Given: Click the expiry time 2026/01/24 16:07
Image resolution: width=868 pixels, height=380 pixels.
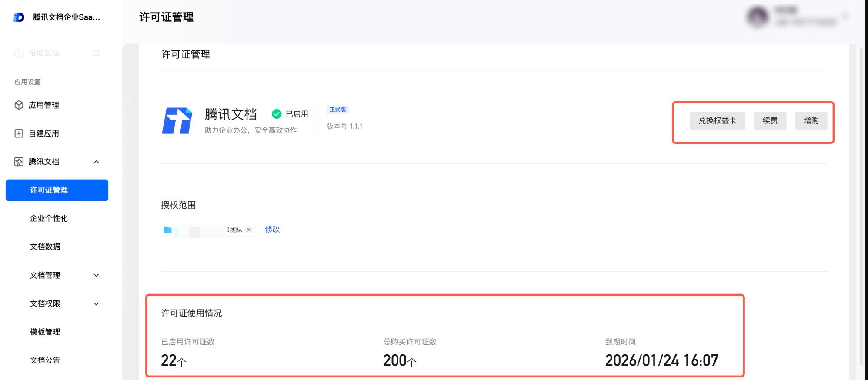Looking at the screenshot, I should [x=662, y=360].
